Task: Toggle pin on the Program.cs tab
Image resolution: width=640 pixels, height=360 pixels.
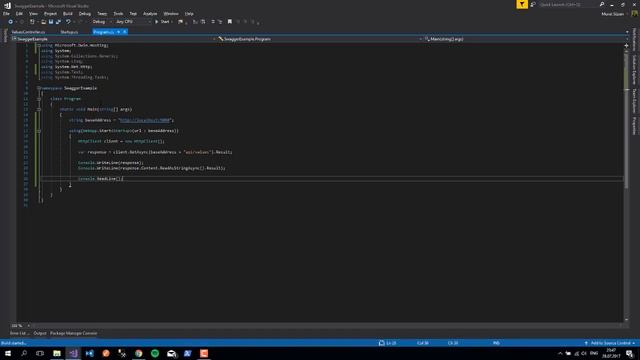Action: [118, 32]
